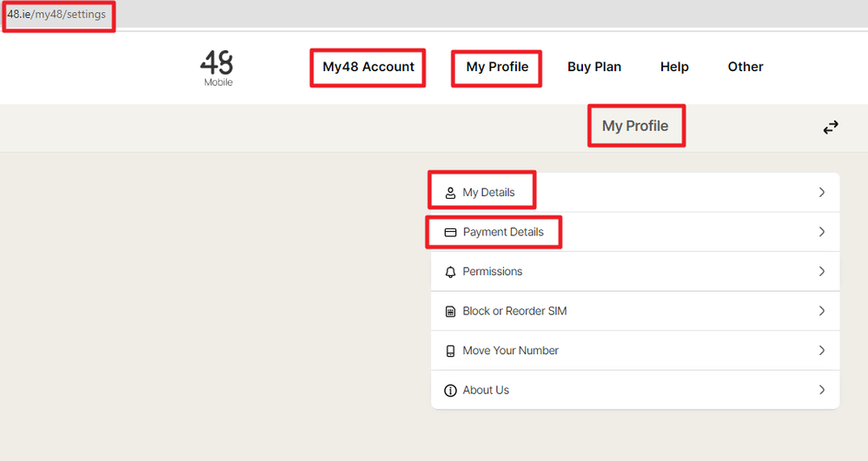Click the info icon beside About Us

click(450, 391)
